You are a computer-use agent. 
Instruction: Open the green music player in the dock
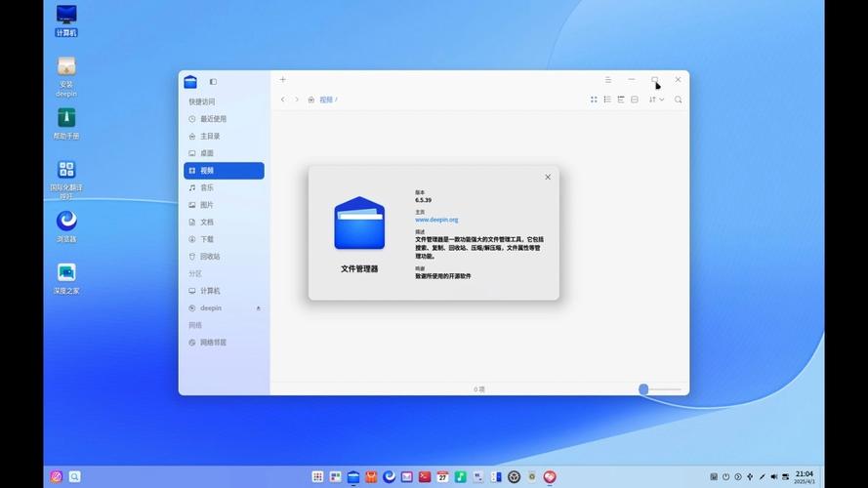click(461, 476)
